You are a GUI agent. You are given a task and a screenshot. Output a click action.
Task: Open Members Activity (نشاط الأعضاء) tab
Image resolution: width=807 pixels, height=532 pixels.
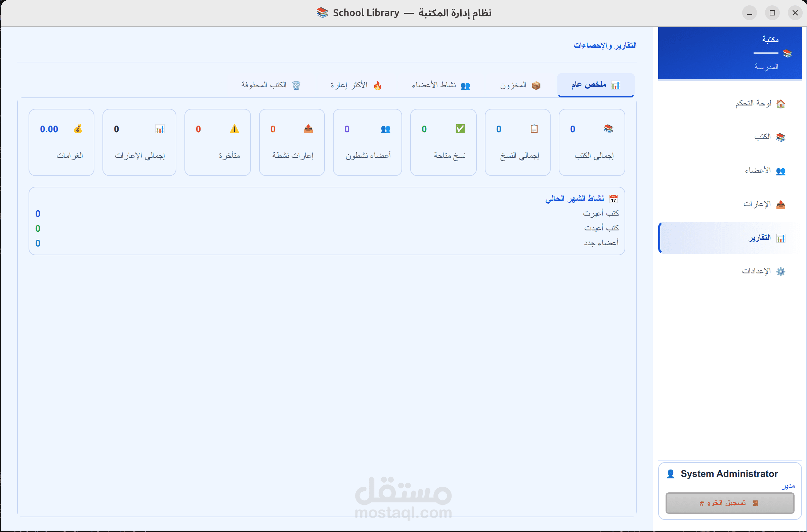tap(440, 85)
